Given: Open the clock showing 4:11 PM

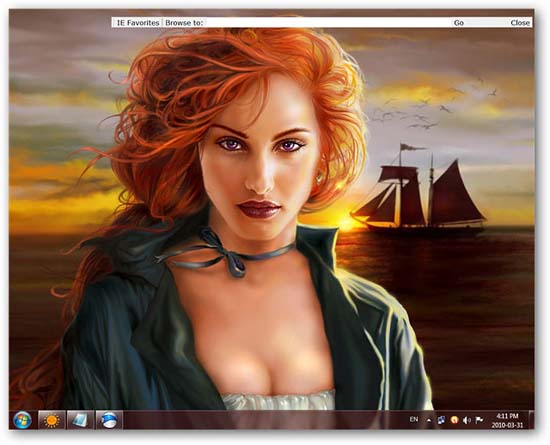Looking at the screenshot, I should 507,420.
